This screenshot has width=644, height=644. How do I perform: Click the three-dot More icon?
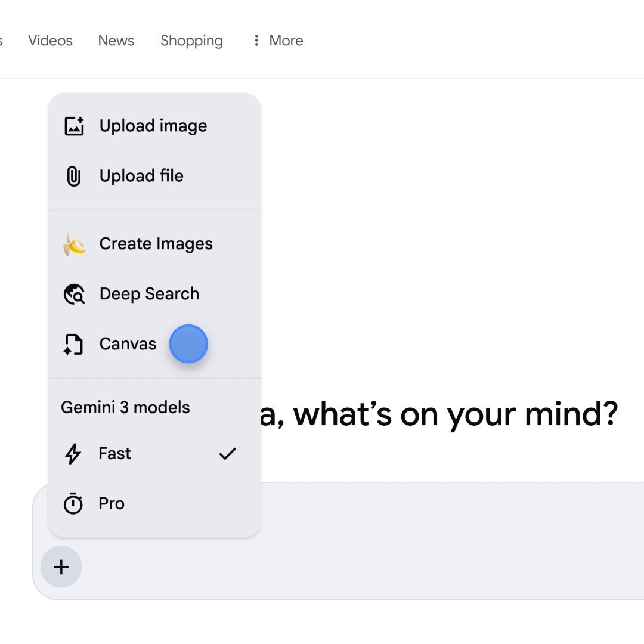pyautogui.click(x=256, y=41)
